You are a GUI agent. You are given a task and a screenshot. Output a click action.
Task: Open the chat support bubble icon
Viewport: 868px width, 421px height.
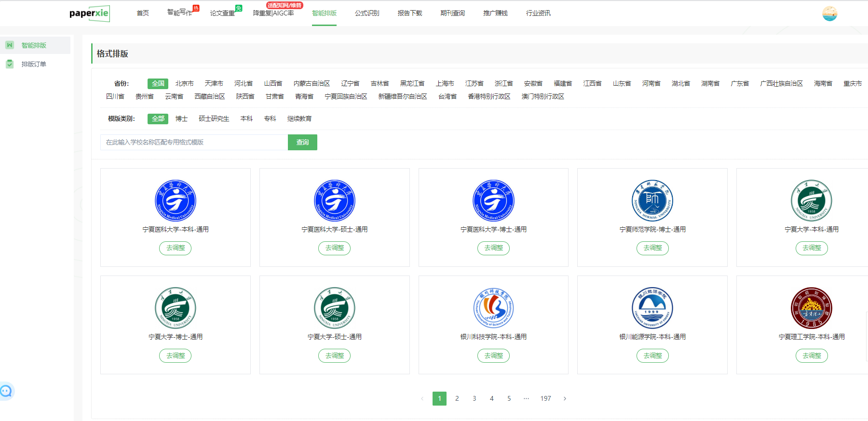[x=6, y=391]
